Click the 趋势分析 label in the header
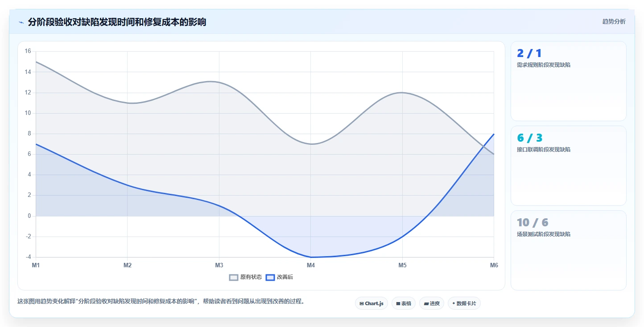644x327 pixels. (614, 21)
